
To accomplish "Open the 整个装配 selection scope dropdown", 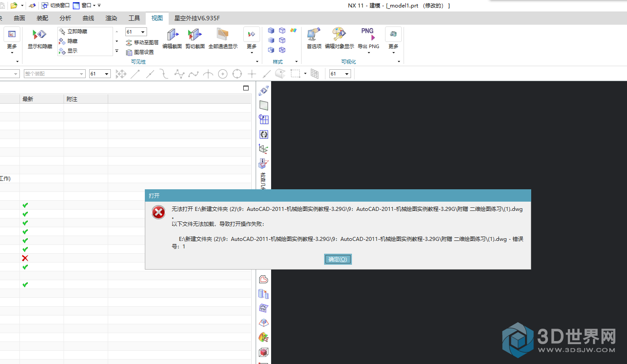I will click(54, 74).
